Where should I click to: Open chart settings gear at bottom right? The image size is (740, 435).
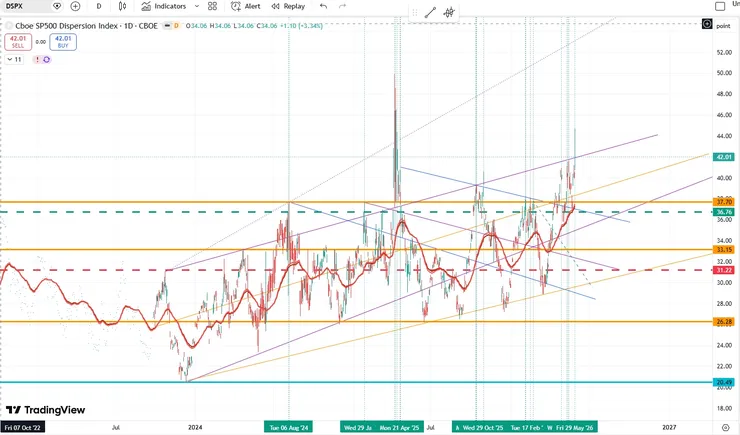click(725, 427)
